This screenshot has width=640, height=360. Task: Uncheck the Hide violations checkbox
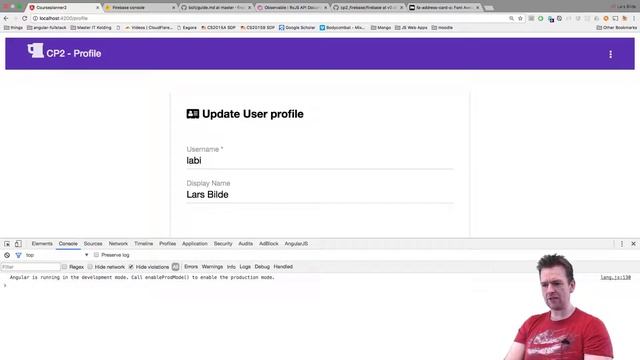coord(131,267)
